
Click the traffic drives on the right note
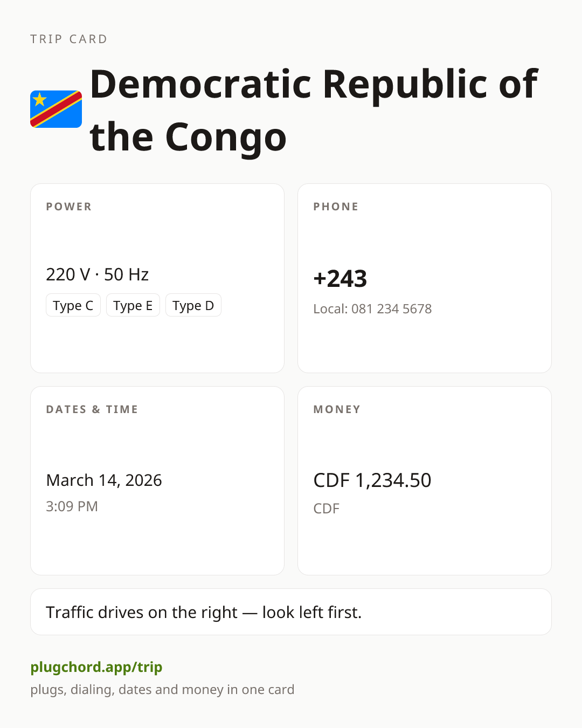tap(204, 612)
